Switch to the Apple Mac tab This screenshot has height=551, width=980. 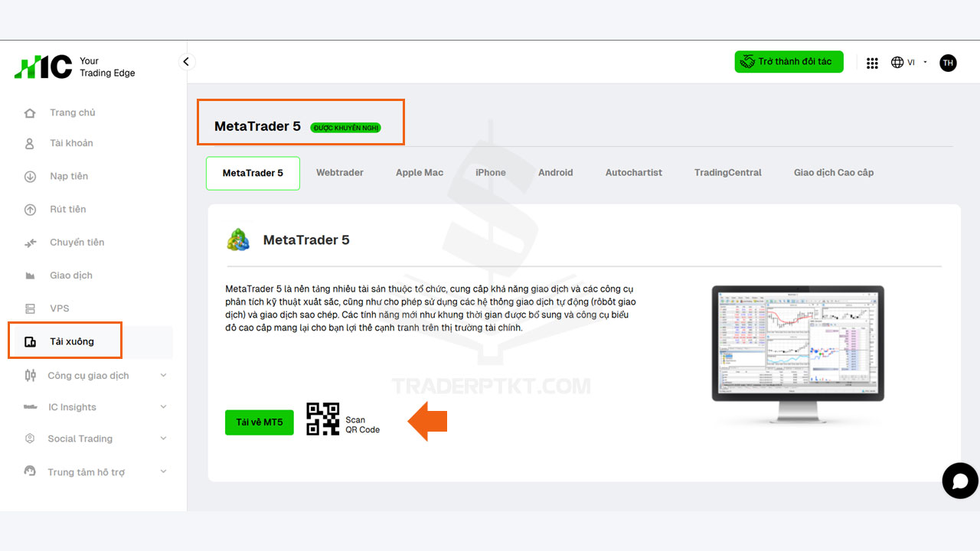[x=420, y=173]
